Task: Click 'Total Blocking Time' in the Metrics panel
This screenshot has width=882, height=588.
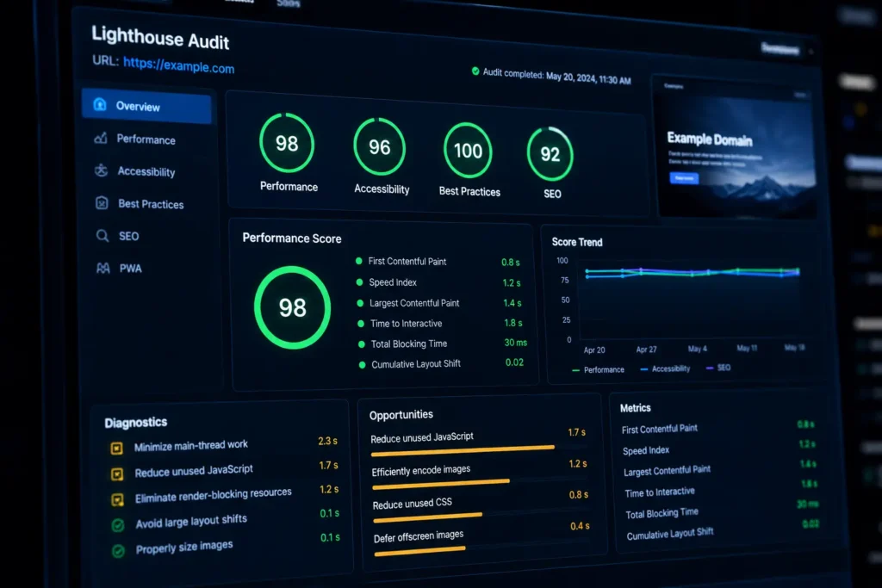Action: point(661,513)
